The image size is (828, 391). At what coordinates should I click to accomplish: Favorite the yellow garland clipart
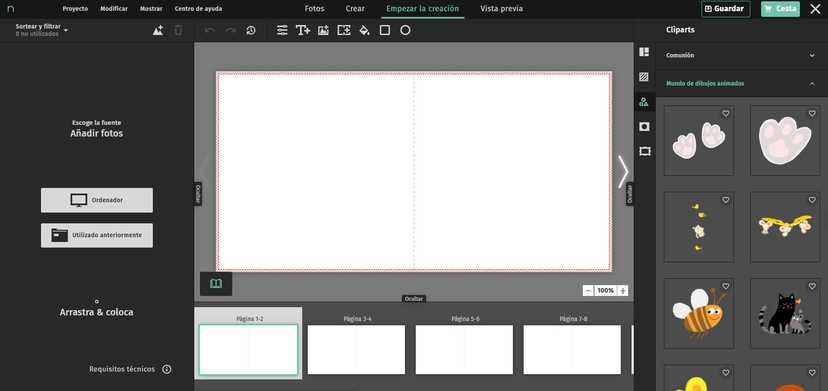tap(812, 200)
